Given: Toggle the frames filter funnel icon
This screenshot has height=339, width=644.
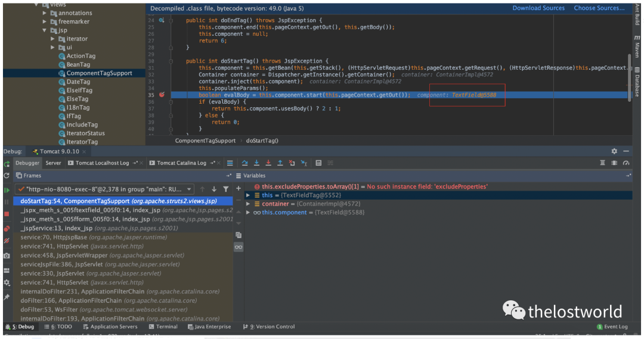Looking at the screenshot, I should click(225, 189).
